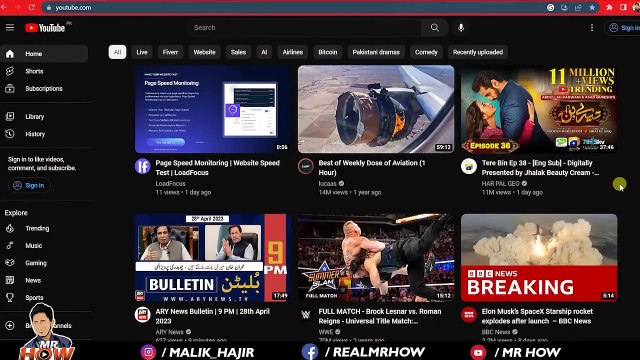The width and height of the screenshot is (640, 360).
Task: Open the three-dot settings menu
Action: [592, 28]
